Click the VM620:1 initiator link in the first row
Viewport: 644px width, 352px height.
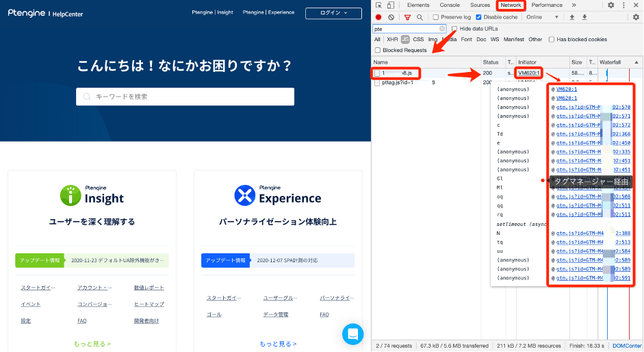[x=528, y=73]
